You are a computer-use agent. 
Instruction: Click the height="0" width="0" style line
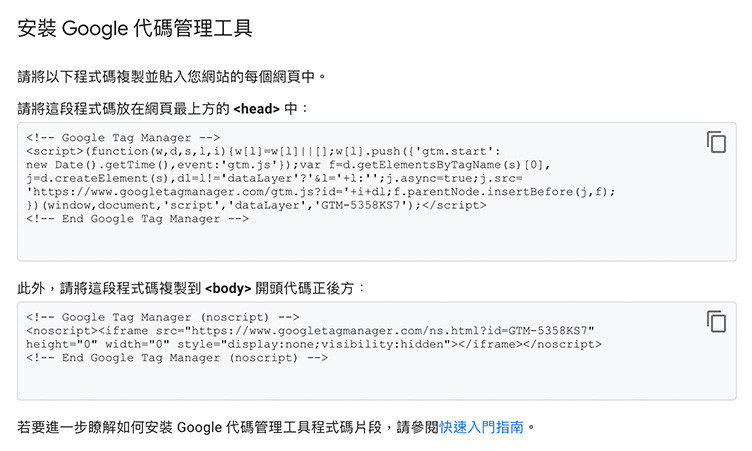pyautogui.click(x=314, y=344)
